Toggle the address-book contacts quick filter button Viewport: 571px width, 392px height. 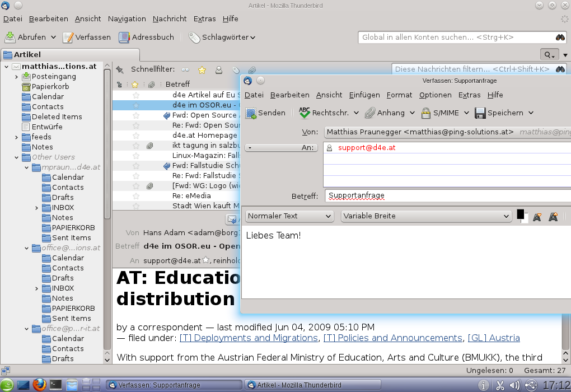[x=219, y=69]
